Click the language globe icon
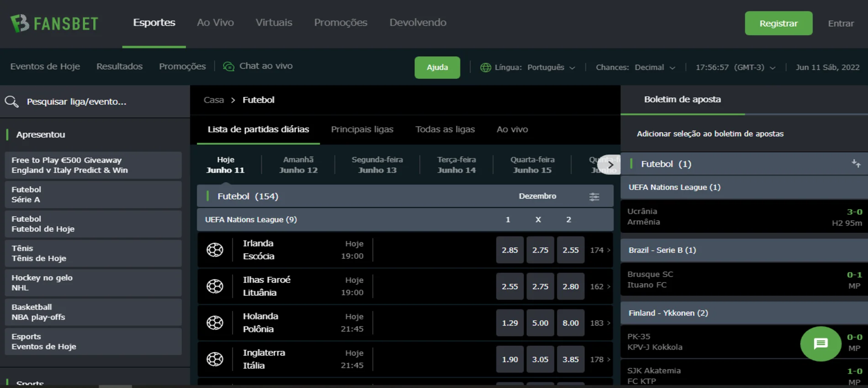The image size is (868, 388). 486,68
